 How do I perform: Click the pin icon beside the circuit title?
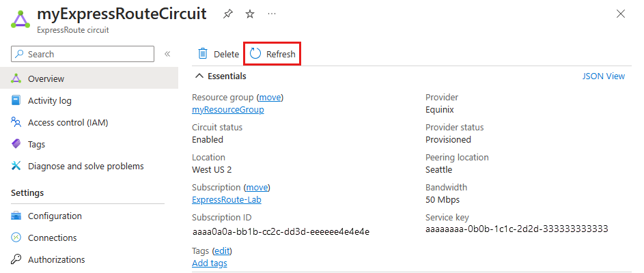(227, 14)
